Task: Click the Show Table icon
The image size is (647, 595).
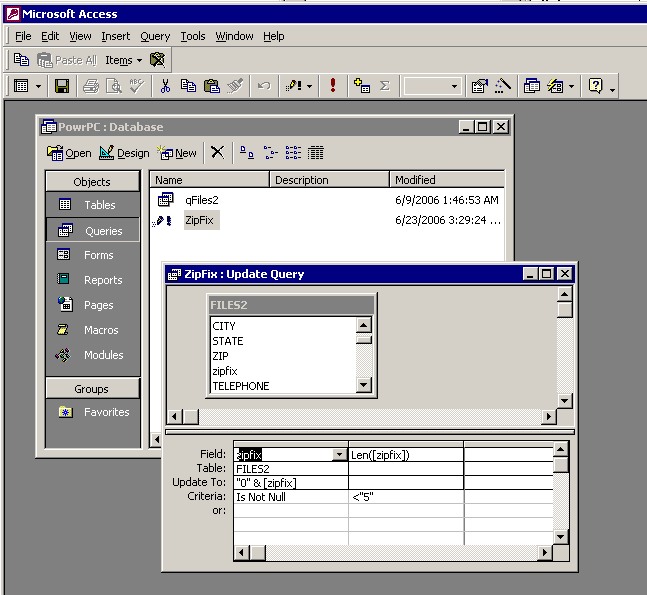Action: pos(362,86)
